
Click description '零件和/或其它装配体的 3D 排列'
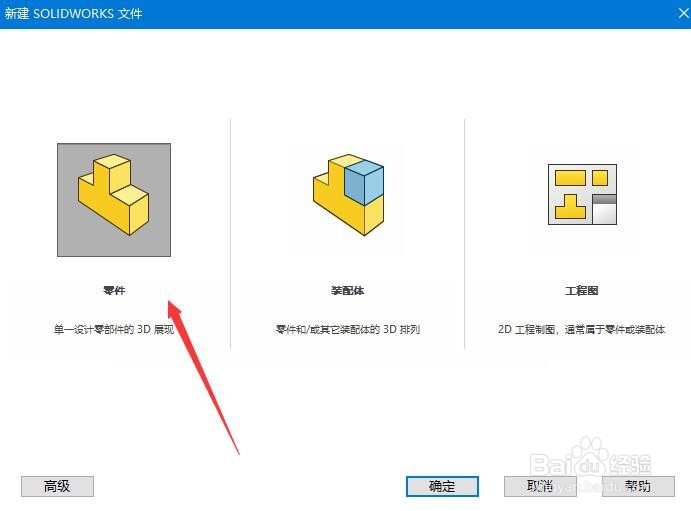348,329
